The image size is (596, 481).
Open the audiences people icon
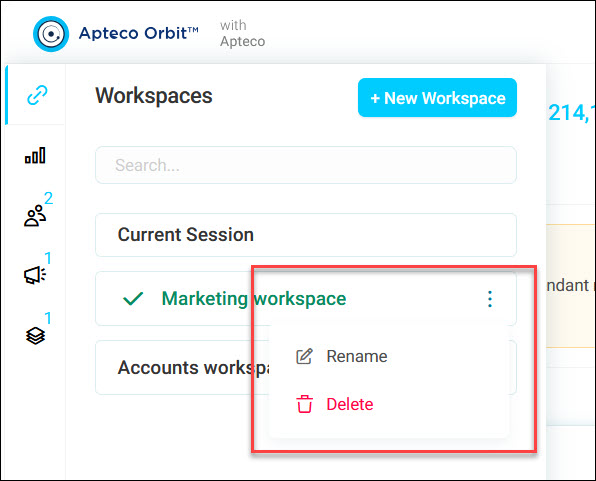click(x=35, y=216)
